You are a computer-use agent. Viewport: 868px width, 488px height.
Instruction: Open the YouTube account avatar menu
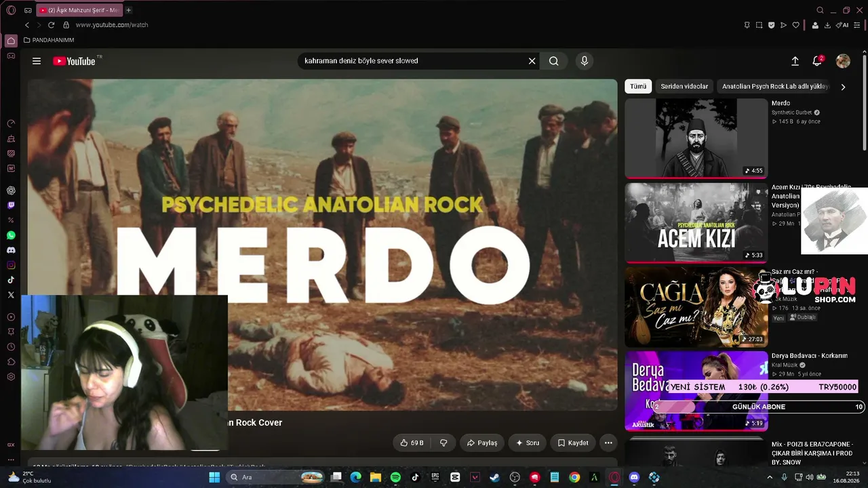(843, 61)
